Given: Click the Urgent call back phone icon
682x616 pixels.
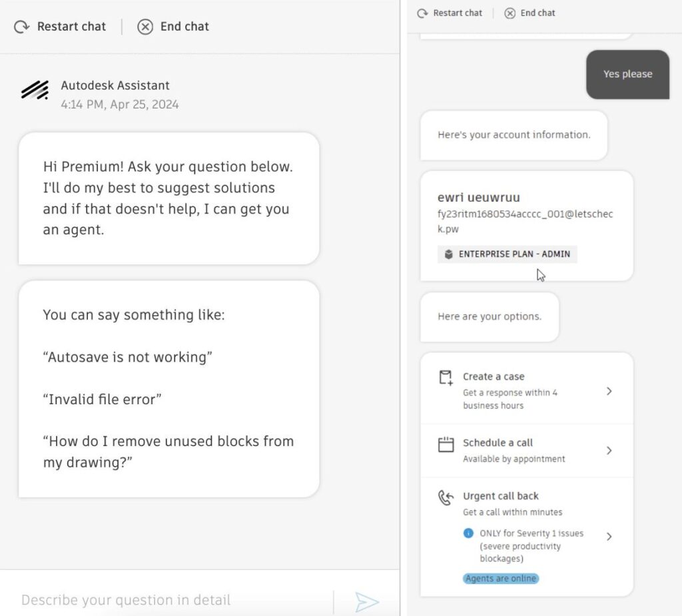Looking at the screenshot, I should pos(446,498).
